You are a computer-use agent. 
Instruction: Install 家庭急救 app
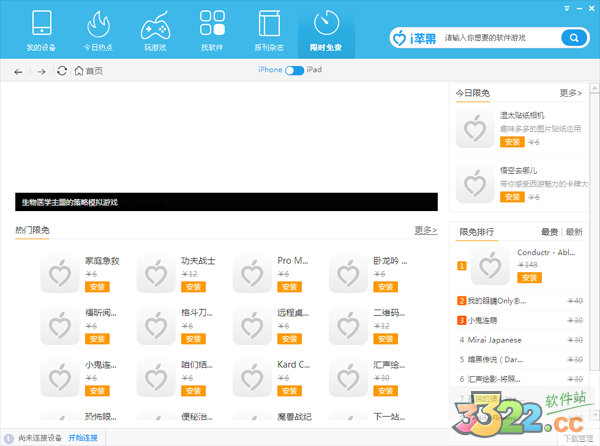pyautogui.click(x=97, y=287)
